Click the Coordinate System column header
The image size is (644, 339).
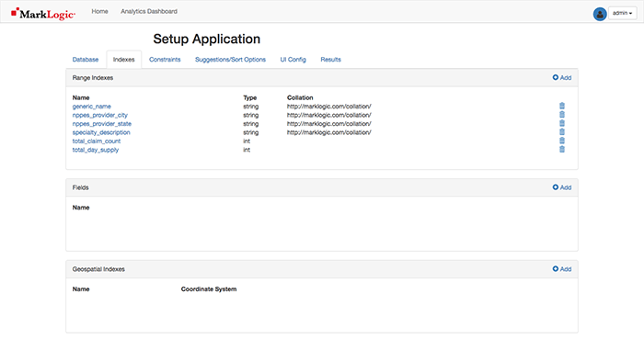[x=209, y=289]
